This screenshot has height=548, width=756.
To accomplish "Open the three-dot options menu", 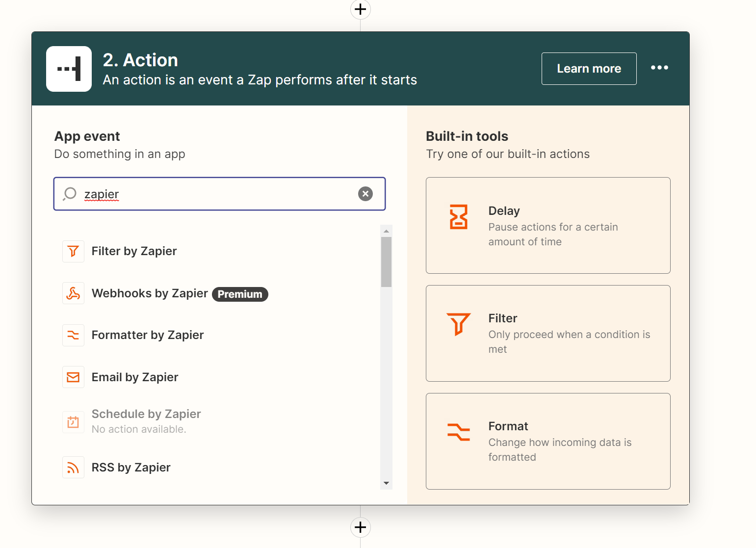I will pyautogui.click(x=659, y=68).
